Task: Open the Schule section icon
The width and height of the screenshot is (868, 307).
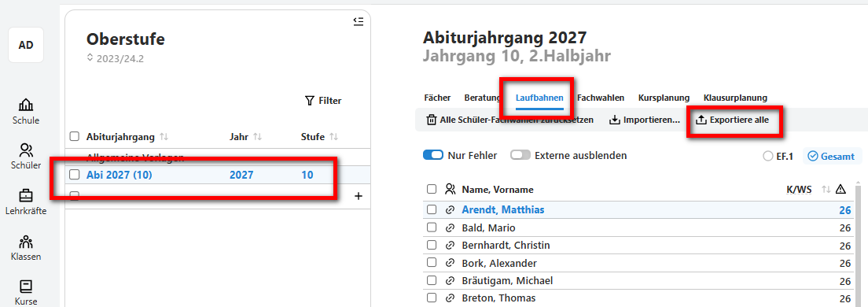Action: 25,105
